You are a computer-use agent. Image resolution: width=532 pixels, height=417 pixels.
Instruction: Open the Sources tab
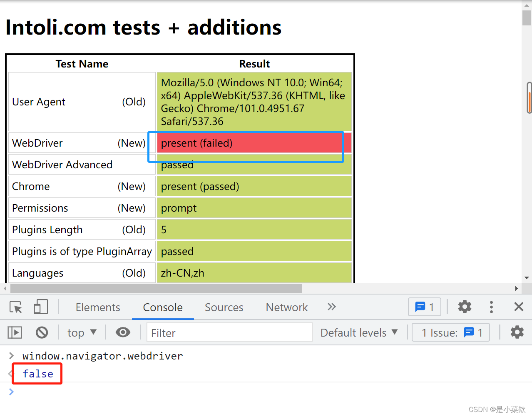[x=224, y=307]
